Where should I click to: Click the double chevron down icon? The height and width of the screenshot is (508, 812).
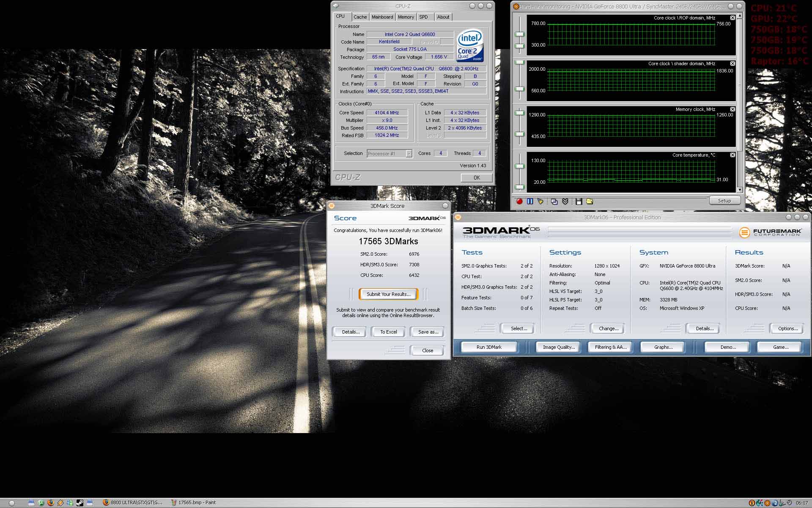pos(565,202)
